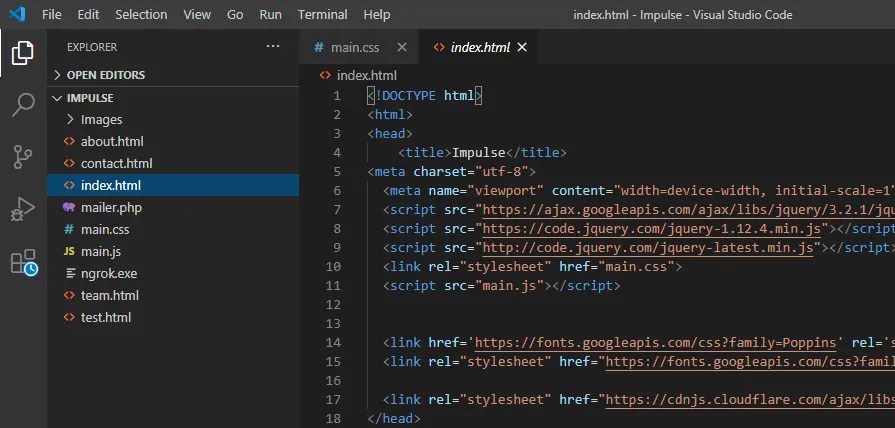Open the Help menu
The width and height of the screenshot is (895, 428).
tap(377, 15)
